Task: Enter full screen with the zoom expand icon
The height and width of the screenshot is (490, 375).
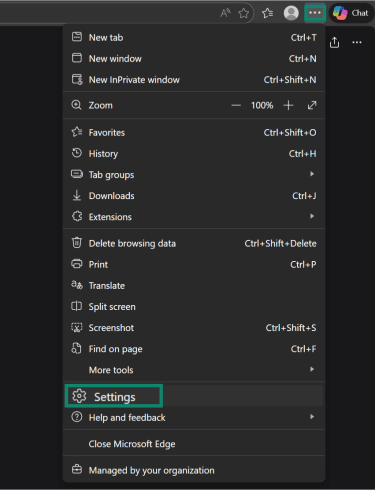Action: pos(312,105)
